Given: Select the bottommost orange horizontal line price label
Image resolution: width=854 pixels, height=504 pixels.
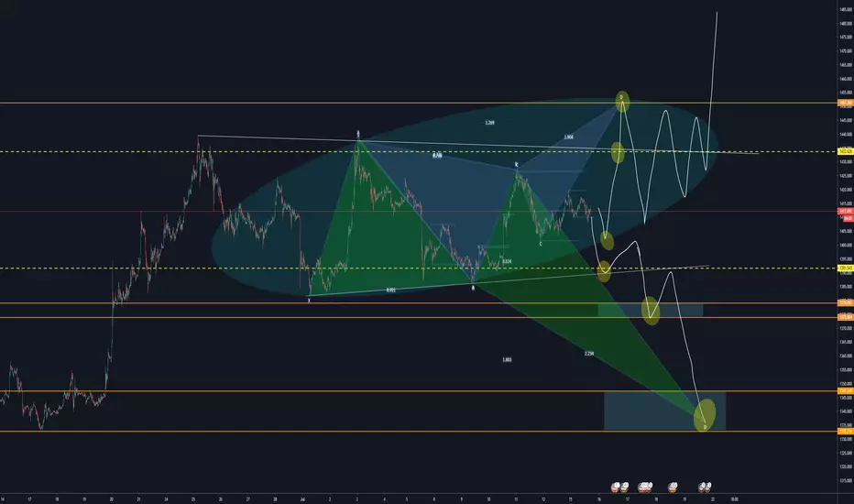Looking at the screenshot, I should click(x=846, y=431).
